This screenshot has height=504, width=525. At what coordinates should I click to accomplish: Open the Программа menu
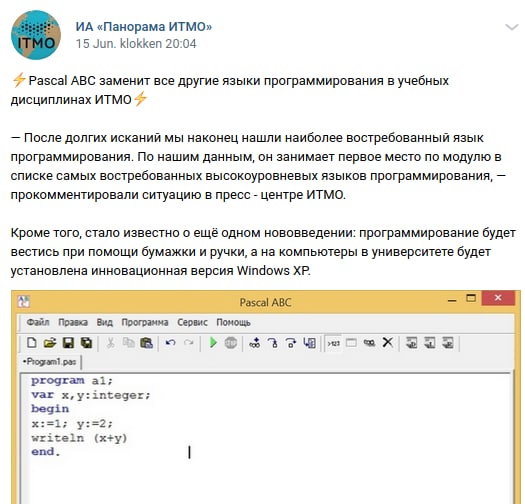click(x=145, y=322)
